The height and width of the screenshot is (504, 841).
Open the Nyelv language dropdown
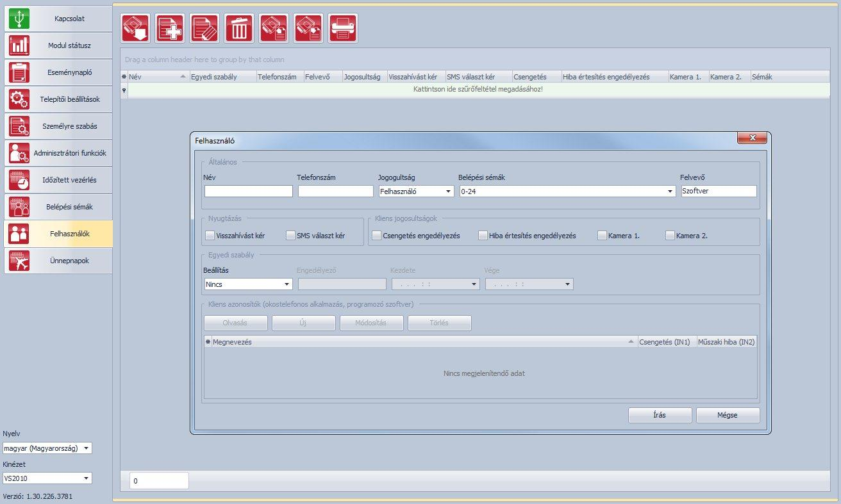coord(47,448)
